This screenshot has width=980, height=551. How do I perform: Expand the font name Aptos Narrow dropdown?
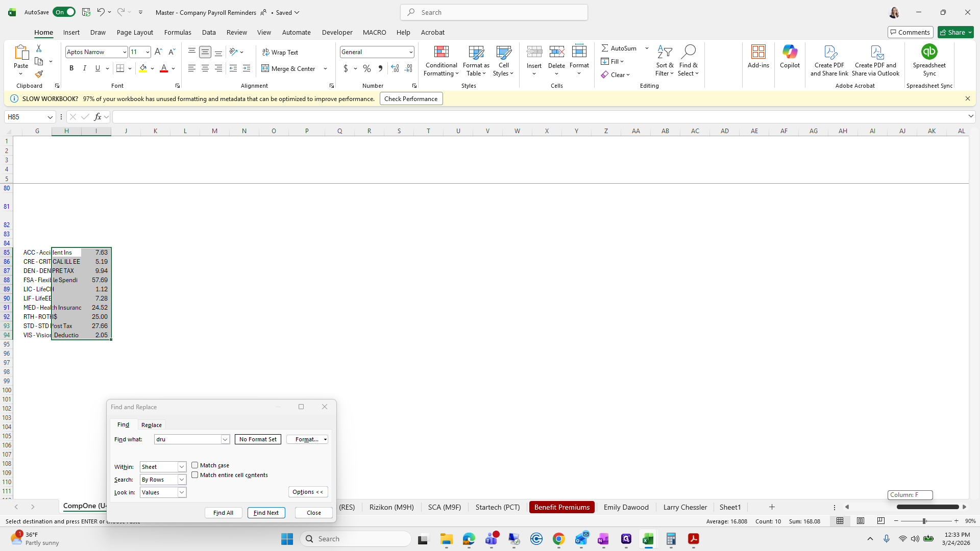124,52
